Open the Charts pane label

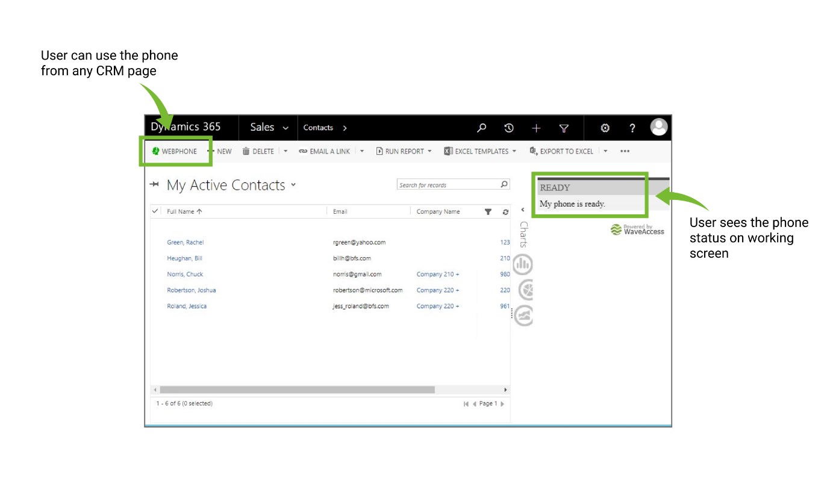point(523,234)
